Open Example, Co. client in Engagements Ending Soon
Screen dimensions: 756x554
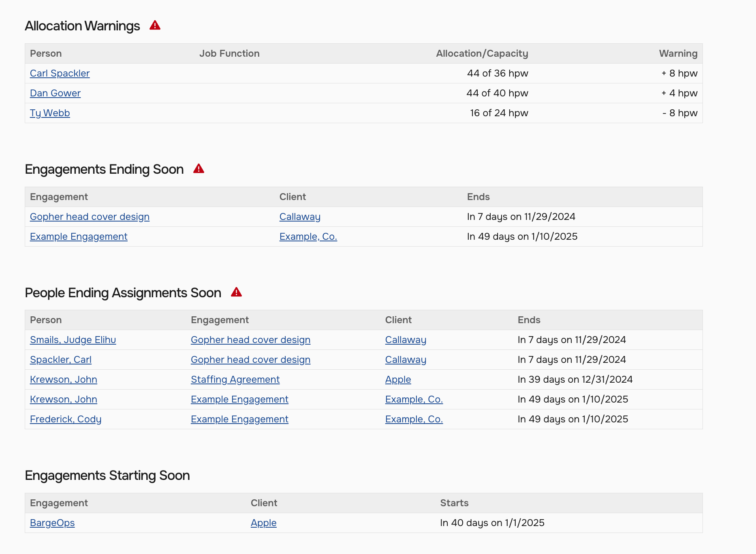coord(308,237)
